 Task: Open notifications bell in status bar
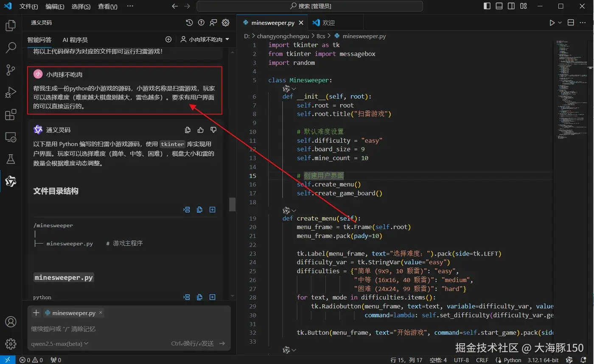pos(583,360)
